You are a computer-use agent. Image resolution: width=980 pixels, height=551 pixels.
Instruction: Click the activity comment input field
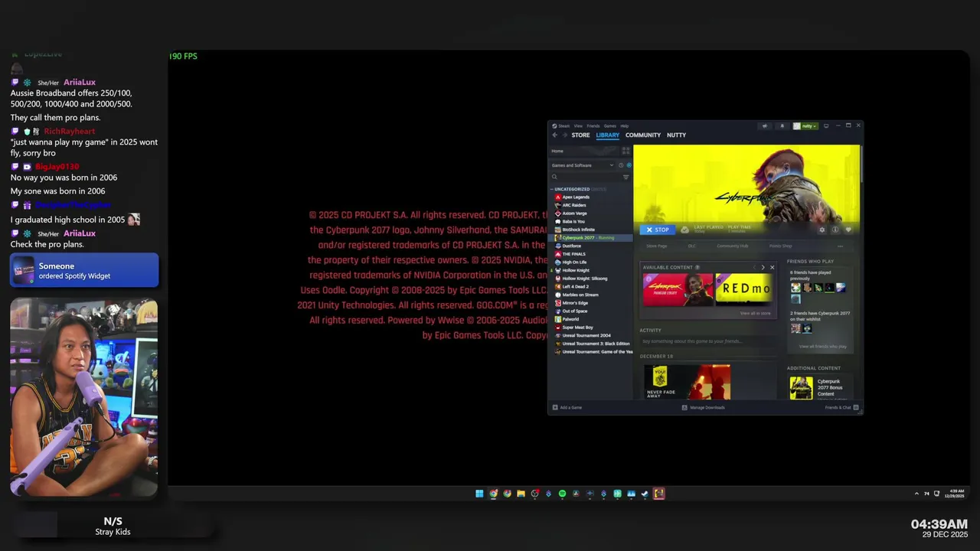coord(707,341)
